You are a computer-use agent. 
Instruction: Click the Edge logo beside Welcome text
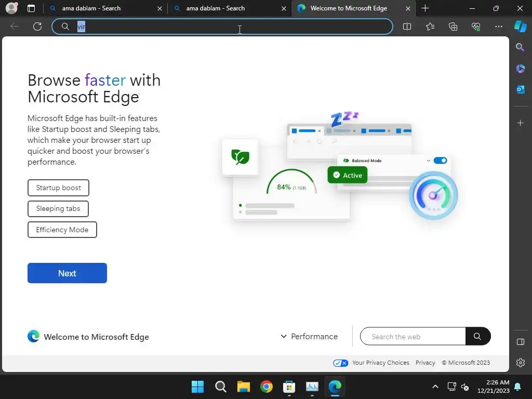click(33, 336)
